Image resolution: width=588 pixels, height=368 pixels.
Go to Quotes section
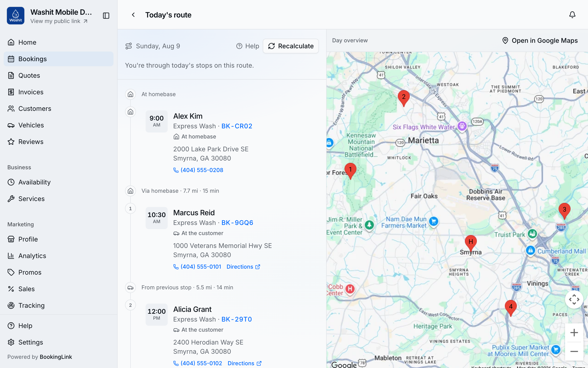(x=59, y=75)
